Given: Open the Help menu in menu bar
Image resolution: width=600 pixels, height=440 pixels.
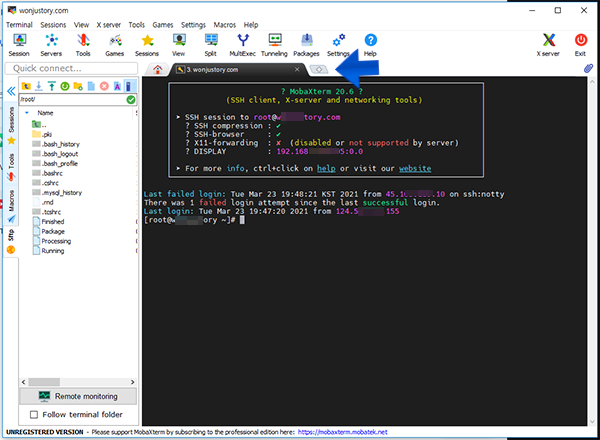Looking at the screenshot, I should [251, 25].
